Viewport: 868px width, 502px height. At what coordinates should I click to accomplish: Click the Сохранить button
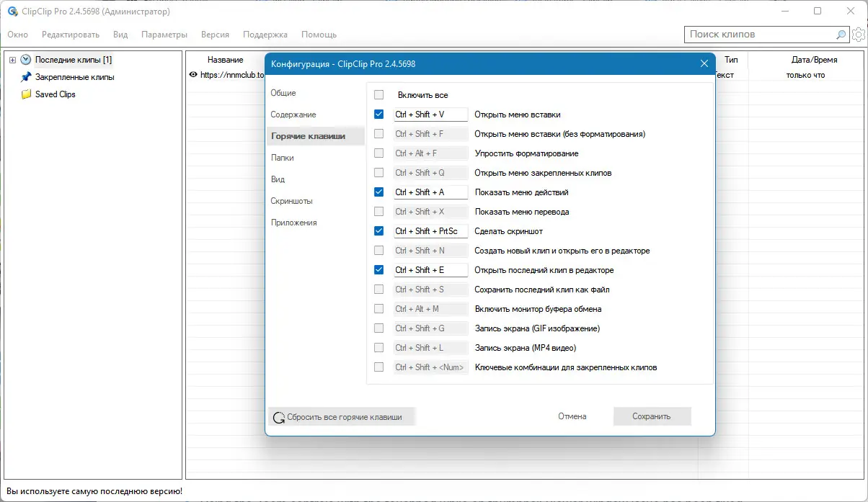coord(652,416)
